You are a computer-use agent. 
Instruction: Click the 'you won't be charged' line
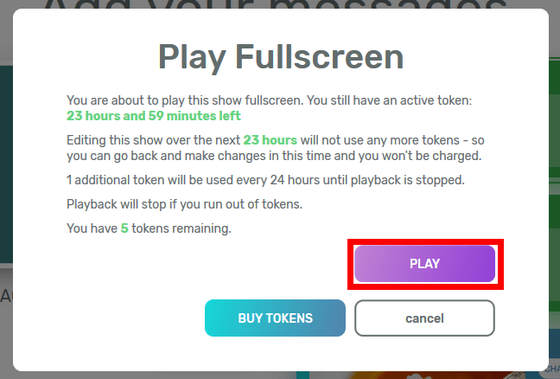(274, 156)
